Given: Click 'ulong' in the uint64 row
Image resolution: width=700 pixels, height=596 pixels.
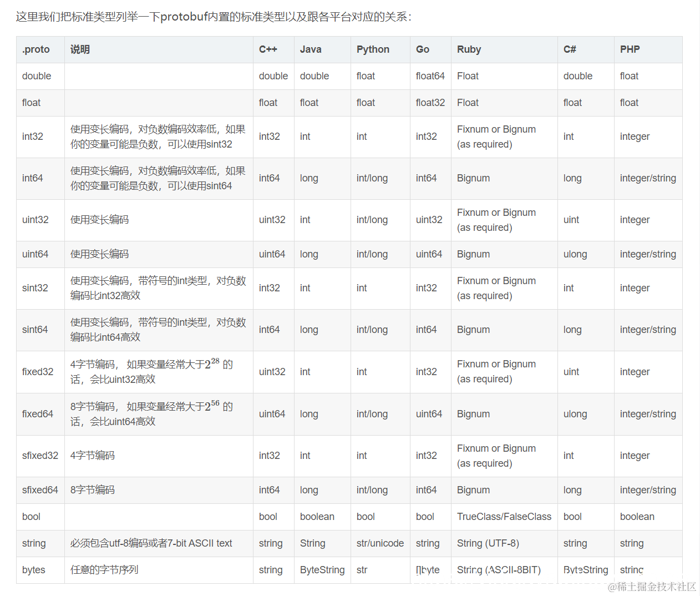Looking at the screenshot, I should coord(575,254).
